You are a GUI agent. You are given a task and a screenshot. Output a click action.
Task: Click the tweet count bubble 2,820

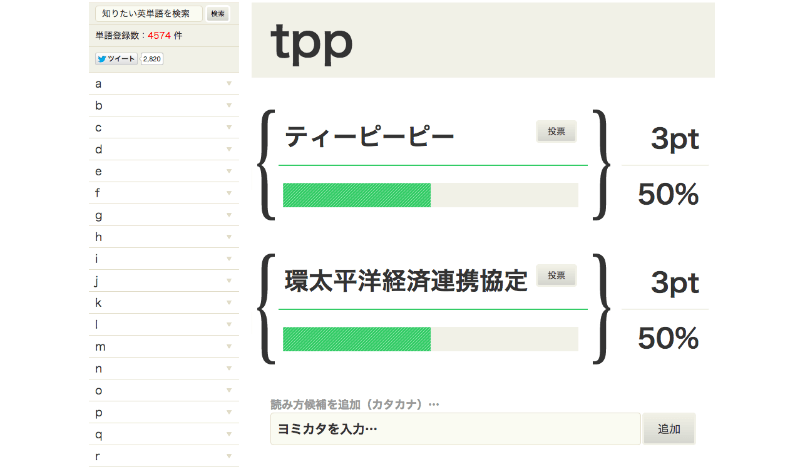[152, 59]
